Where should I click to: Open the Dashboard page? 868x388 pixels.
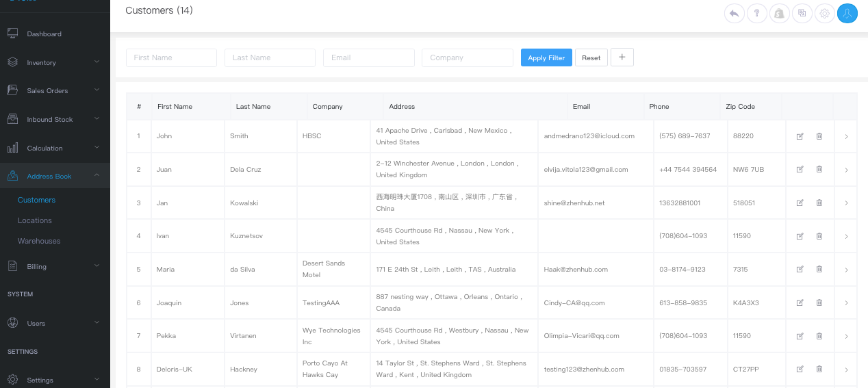44,34
